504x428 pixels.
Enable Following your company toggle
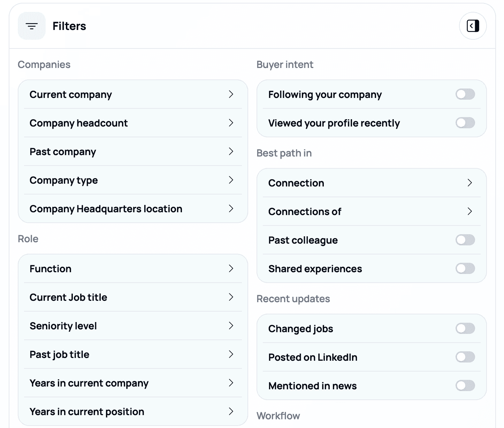coord(465,94)
